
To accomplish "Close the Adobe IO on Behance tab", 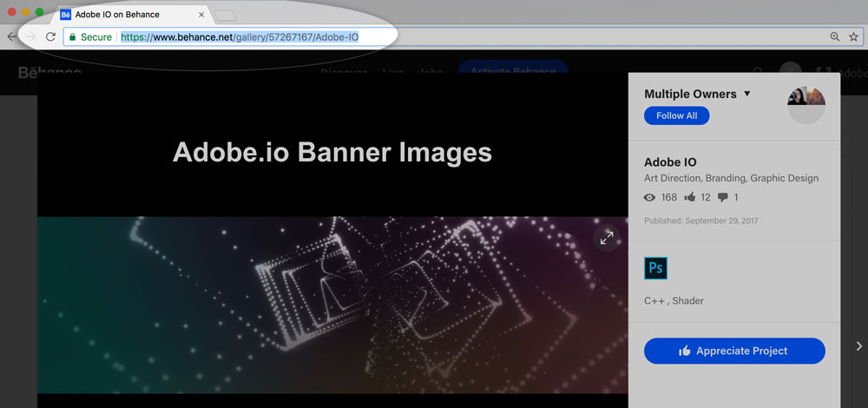I will pyautogui.click(x=201, y=15).
